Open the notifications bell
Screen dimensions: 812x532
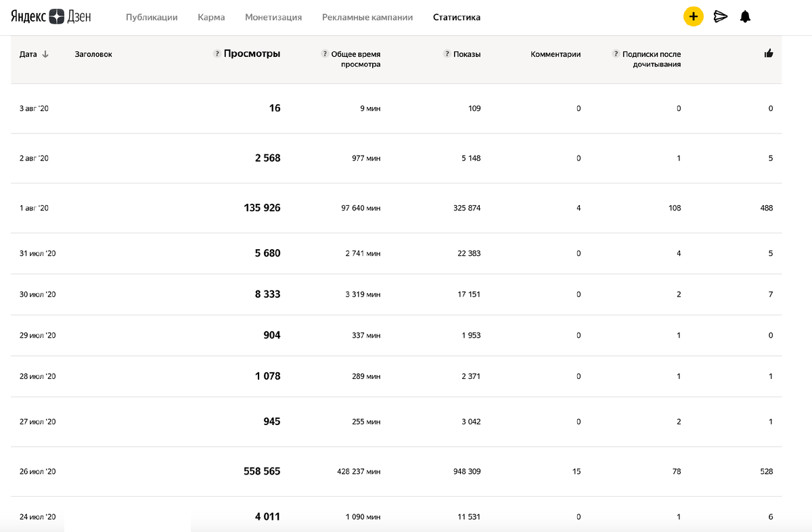(745, 17)
